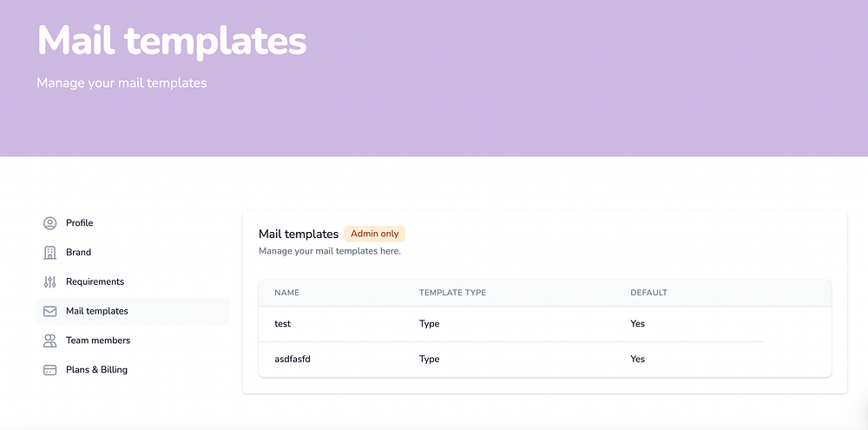Open the "asdfasfd" mail template
This screenshot has width=868, height=430.
coord(293,359)
